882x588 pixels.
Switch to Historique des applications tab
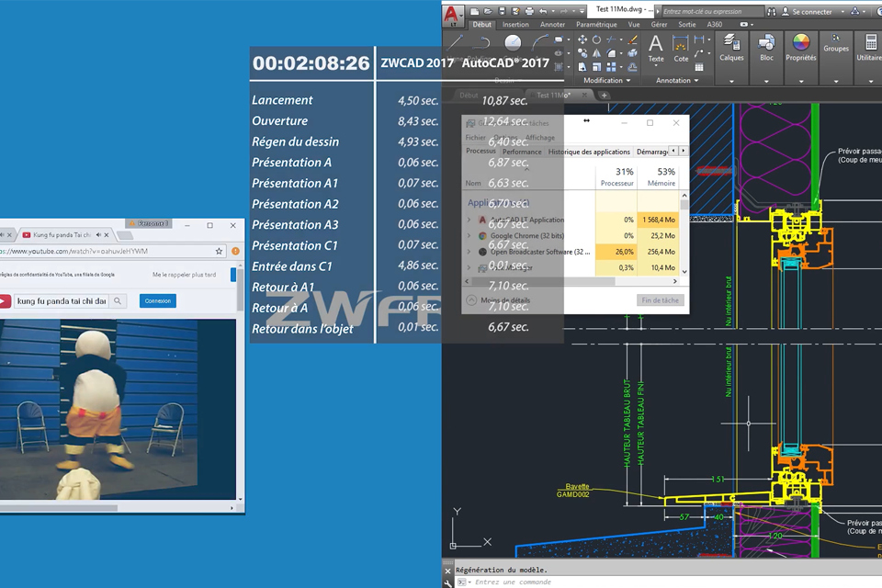coord(589,152)
